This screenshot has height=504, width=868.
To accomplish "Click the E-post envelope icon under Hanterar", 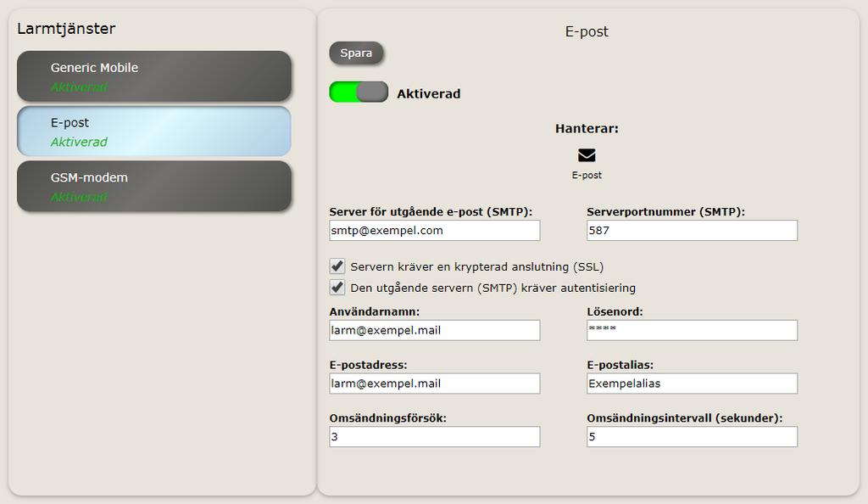I will 587,155.
